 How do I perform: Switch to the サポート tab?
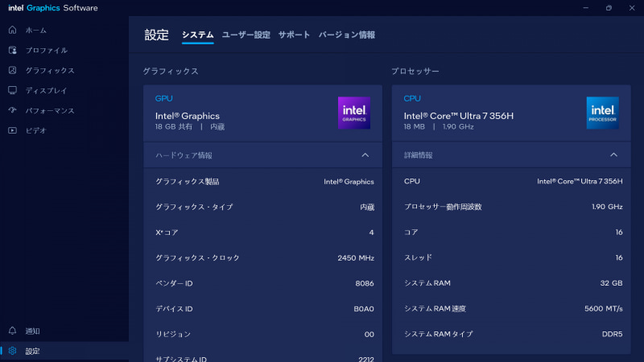pos(294,35)
